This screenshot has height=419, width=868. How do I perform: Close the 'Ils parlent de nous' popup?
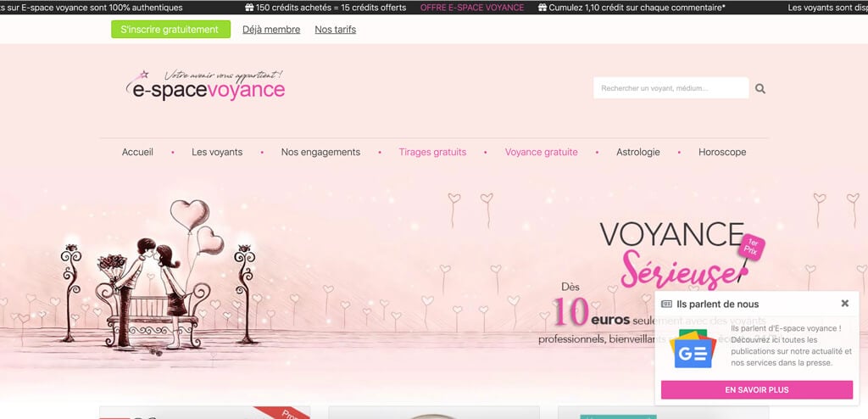(x=845, y=303)
